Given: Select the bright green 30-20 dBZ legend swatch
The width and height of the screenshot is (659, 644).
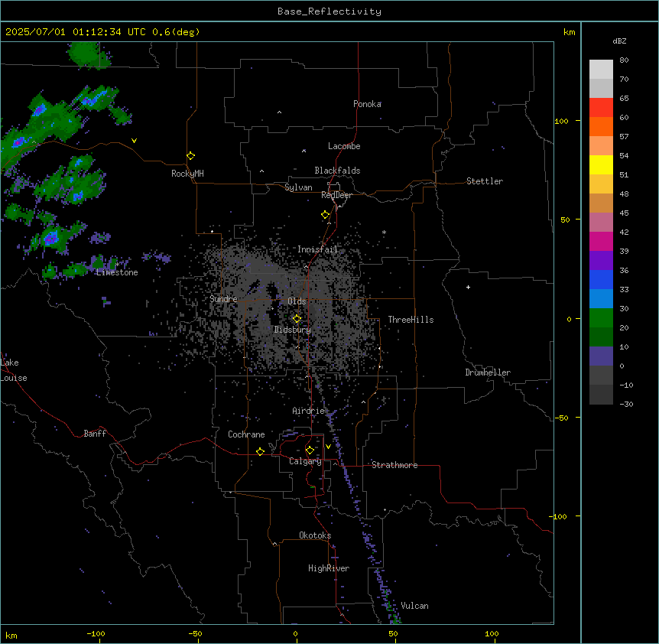Looking at the screenshot, I should point(601,318).
